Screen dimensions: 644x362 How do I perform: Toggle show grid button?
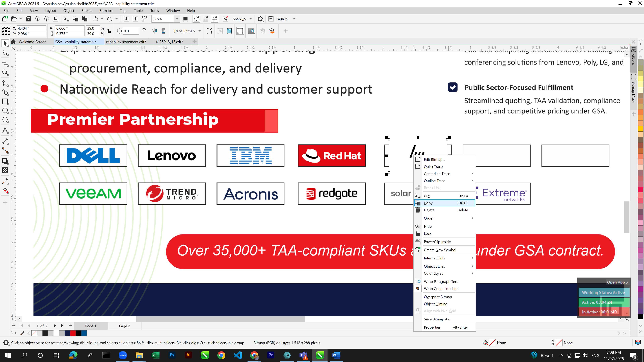point(205,19)
